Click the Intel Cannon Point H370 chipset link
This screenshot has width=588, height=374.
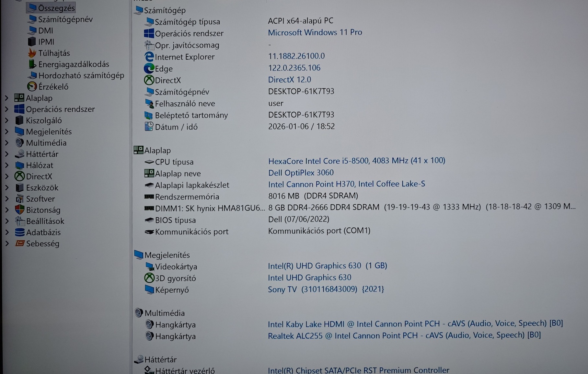coord(347,184)
